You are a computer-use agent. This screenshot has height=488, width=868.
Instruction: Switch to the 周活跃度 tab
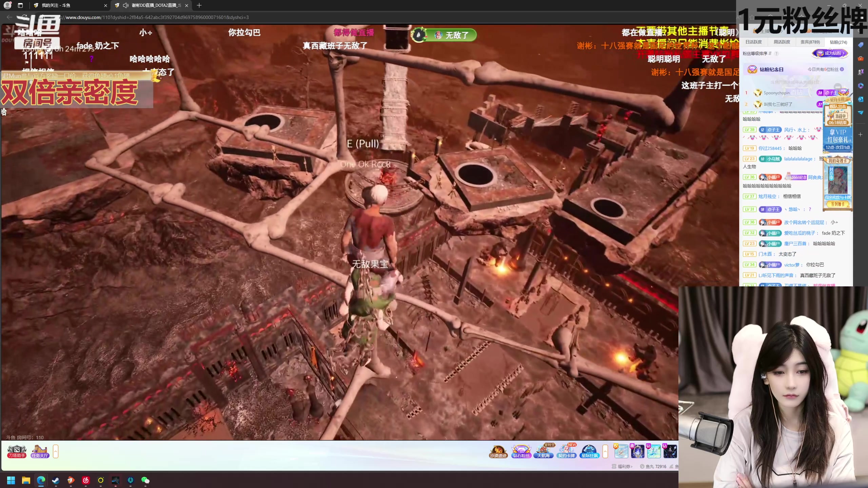click(782, 42)
